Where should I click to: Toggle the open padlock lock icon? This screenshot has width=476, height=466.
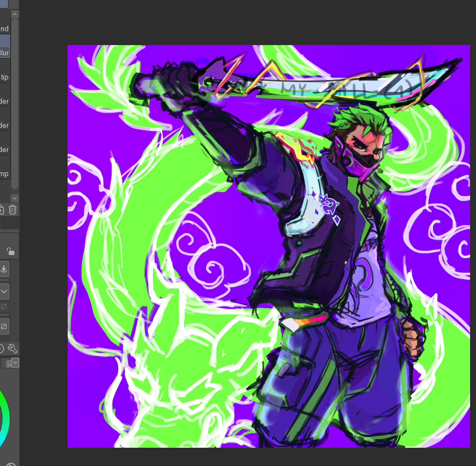(x=11, y=251)
